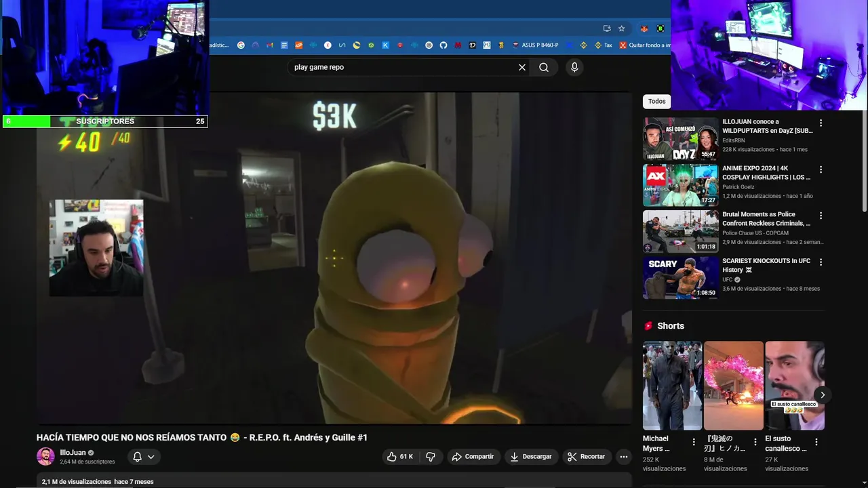The width and height of the screenshot is (868, 488).
Task: Open the IlloJuan channel avatar
Action: click(x=45, y=456)
